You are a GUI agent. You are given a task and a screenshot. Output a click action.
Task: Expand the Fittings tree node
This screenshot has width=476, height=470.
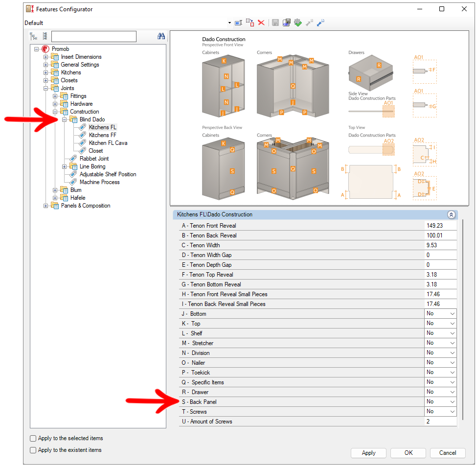55,96
